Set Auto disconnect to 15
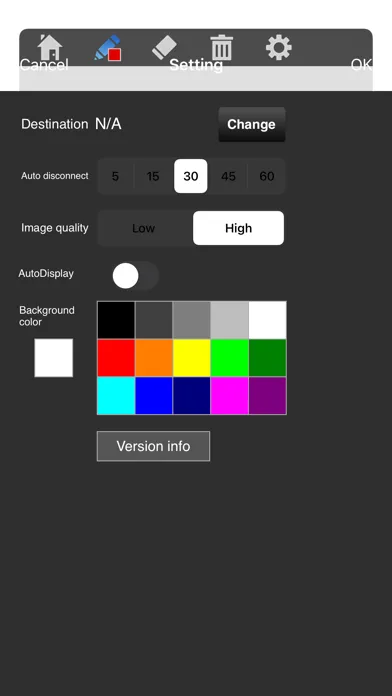 153,176
